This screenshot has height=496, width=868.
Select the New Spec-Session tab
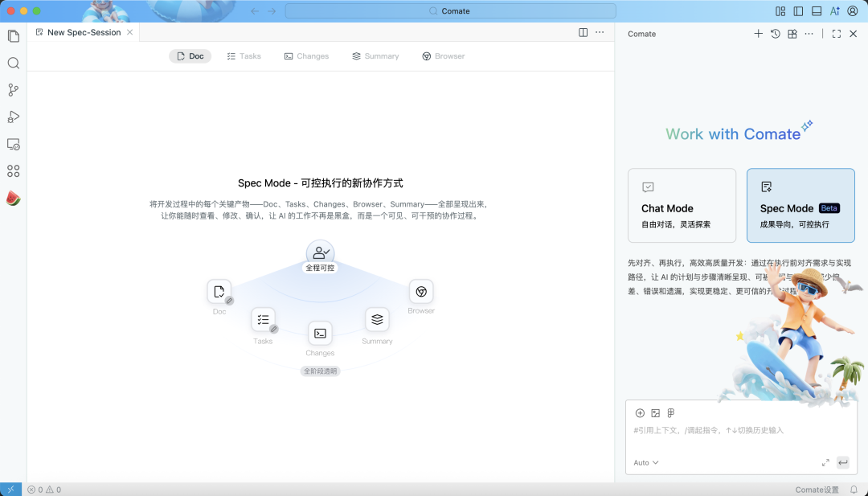(83, 32)
